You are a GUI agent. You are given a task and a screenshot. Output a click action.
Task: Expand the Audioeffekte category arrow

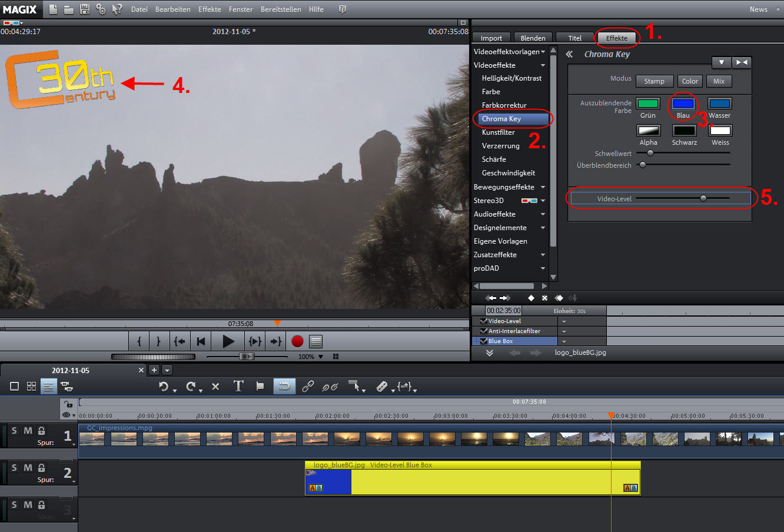[543, 214]
